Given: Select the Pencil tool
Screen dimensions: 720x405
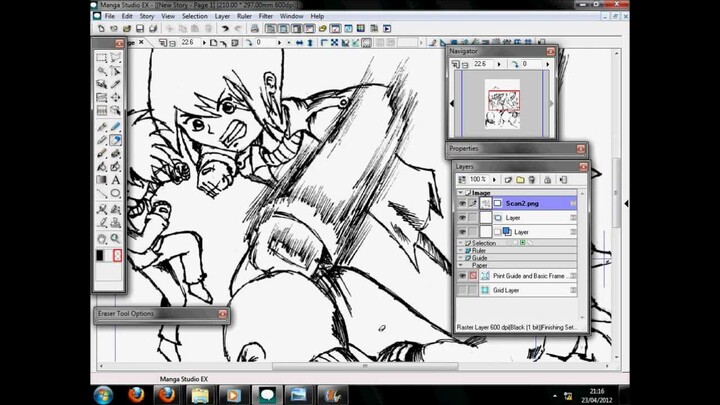Looking at the screenshot, I should (101, 140).
